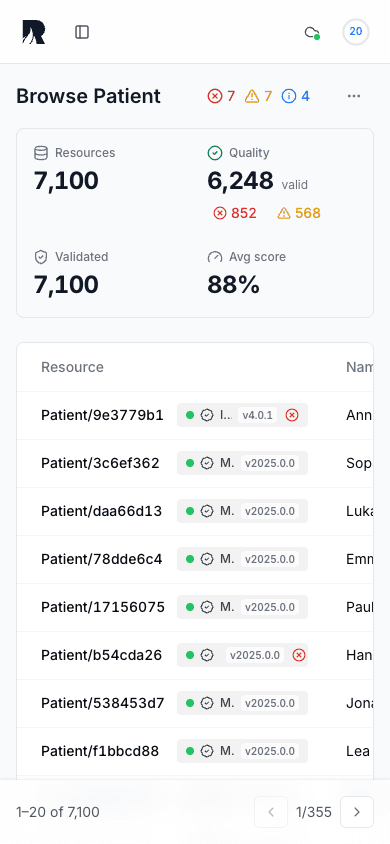Click the v2025.0.0 badge for Patient/3c6ef362
Image resolution: width=390 pixels, height=844 pixels.
click(270, 463)
